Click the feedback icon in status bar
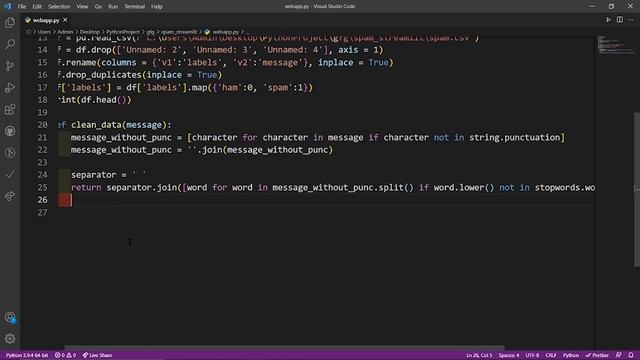 coord(619,355)
